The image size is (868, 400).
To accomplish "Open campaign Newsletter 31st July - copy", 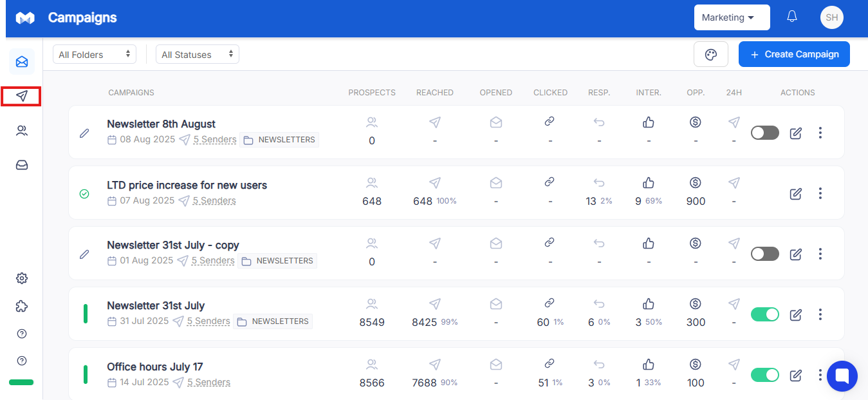I will coord(173,245).
